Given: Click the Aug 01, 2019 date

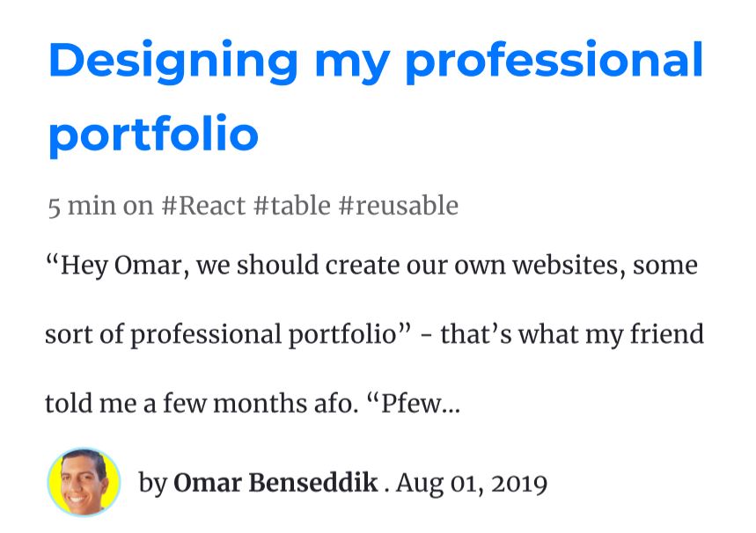Looking at the screenshot, I should [472, 484].
